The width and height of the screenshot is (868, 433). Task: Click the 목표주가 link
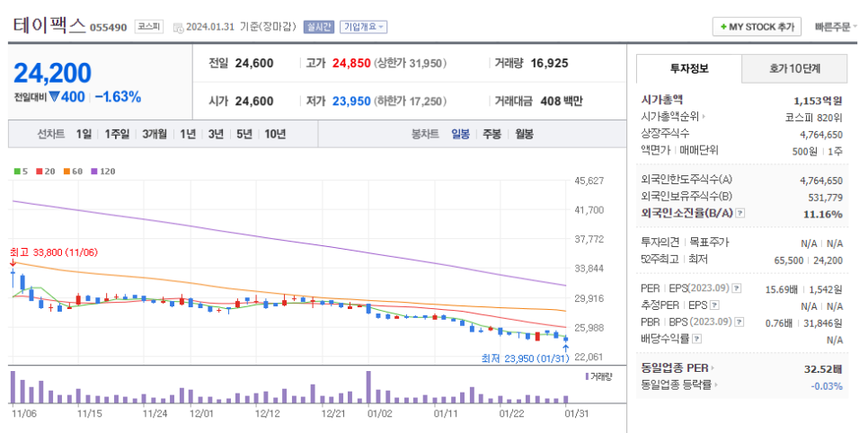(x=709, y=242)
